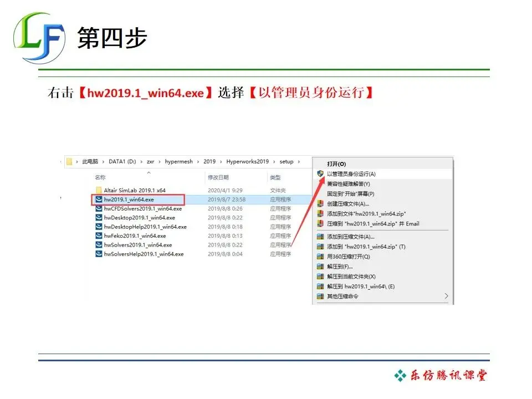The image size is (532, 399).
Task: Select file name hwSolversHelp2019.1_win64.exe
Action: pyautogui.click(x=144, y=254)
